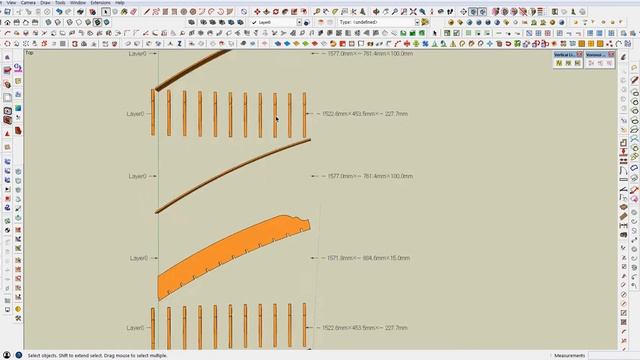The image size is (640, 360).
Task: Open the View menu
Action: [11, 2]
